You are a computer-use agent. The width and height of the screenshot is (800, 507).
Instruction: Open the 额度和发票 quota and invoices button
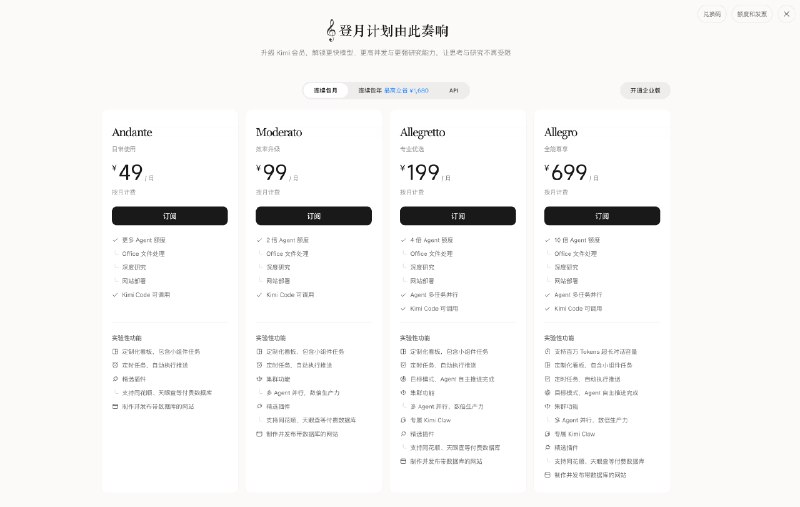(x=752, y=14)
